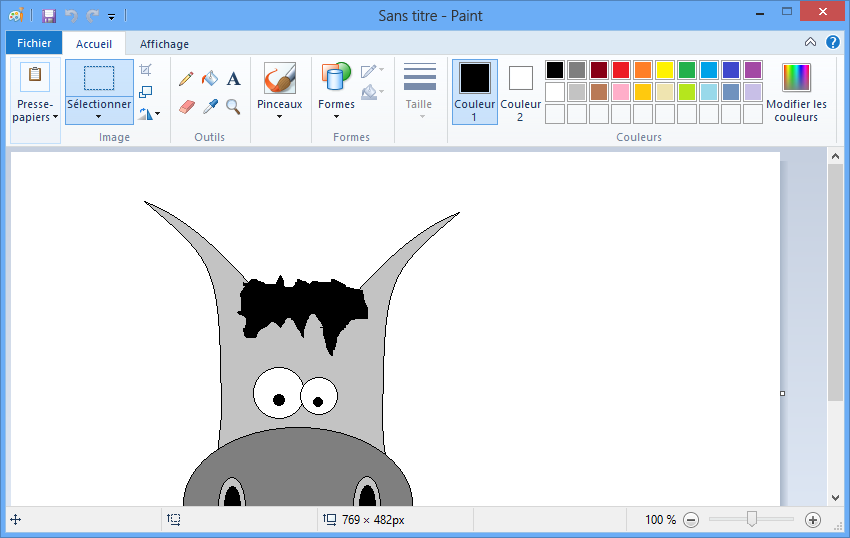Screen dimensions: 850x538
Task: Open the Pinceaux brushes dropdown
Action: (279, 116)
